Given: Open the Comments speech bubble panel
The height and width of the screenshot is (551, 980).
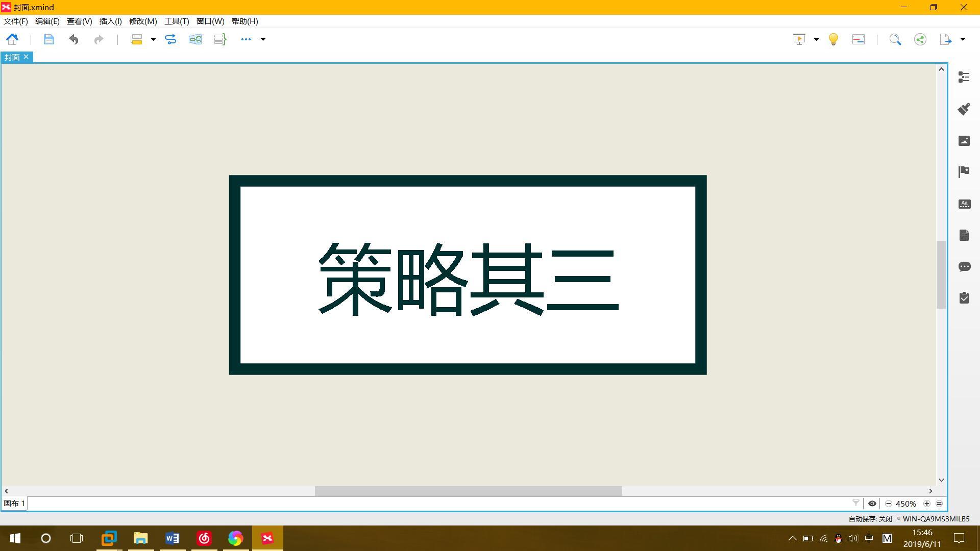Looking at the screenshot, I should [x=964, y=267].
